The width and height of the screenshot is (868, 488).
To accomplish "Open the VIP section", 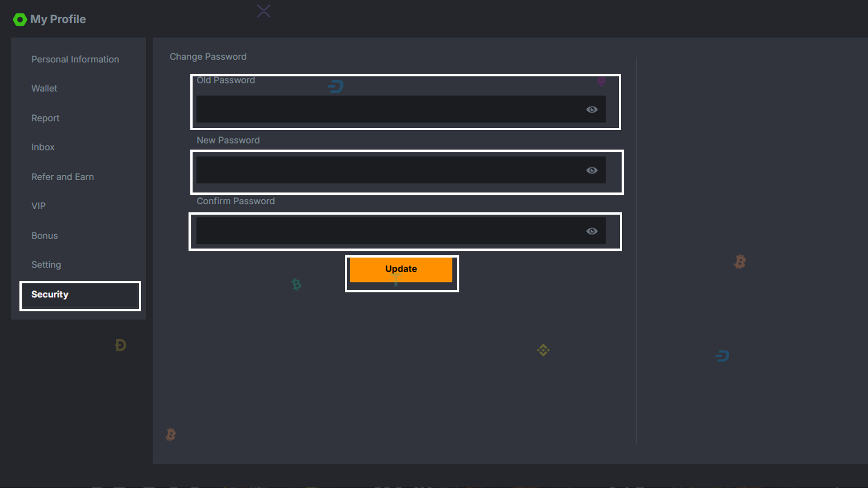I will [38, 206].
